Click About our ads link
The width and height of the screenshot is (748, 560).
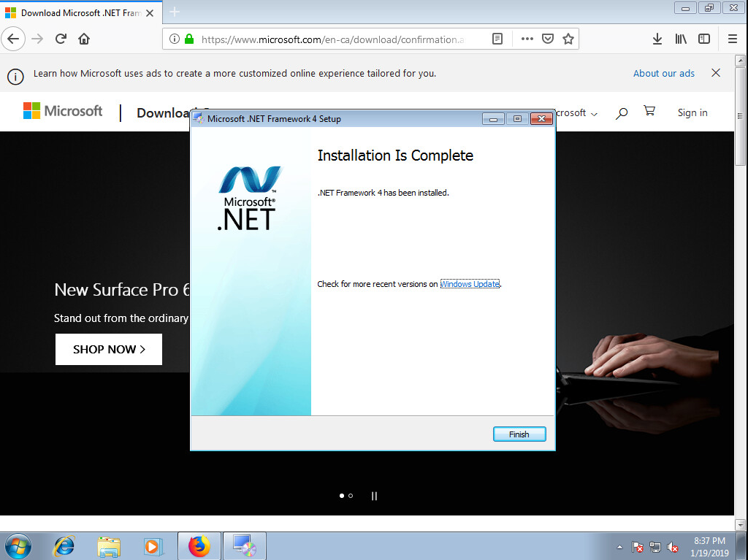663,73
